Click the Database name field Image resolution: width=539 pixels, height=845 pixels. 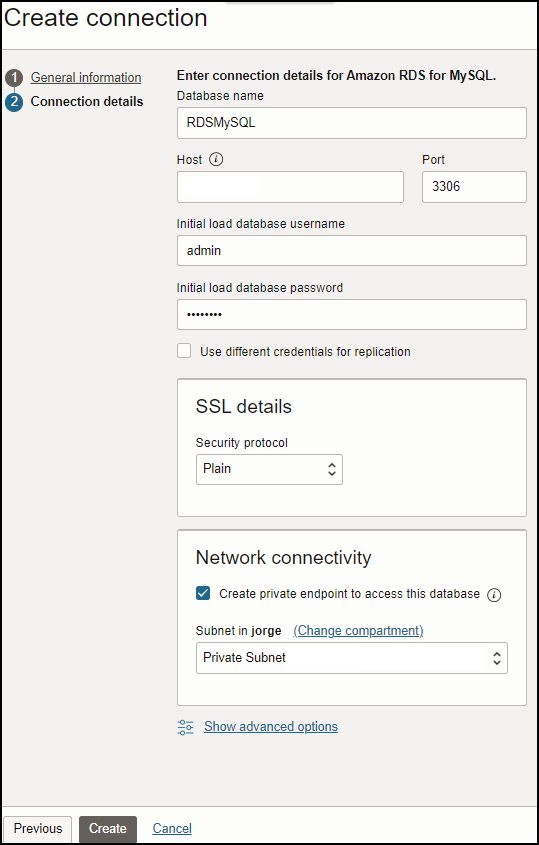351,123
